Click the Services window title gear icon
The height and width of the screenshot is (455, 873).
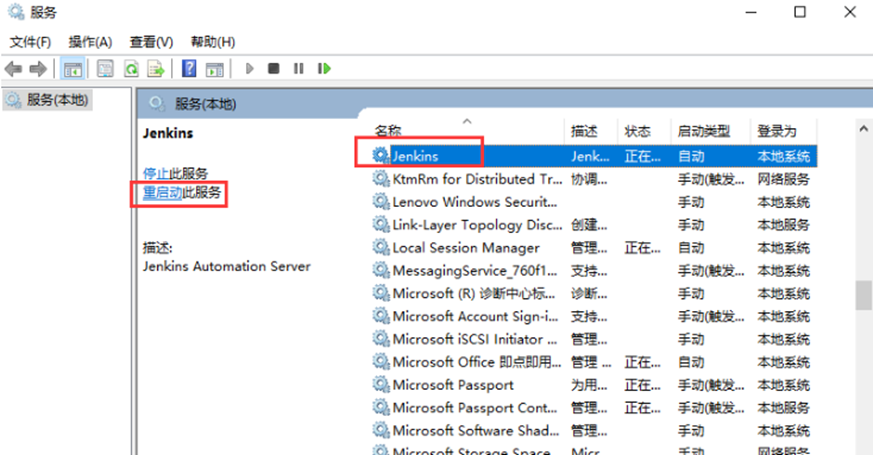pyautogui.click(x=16, y=12)
